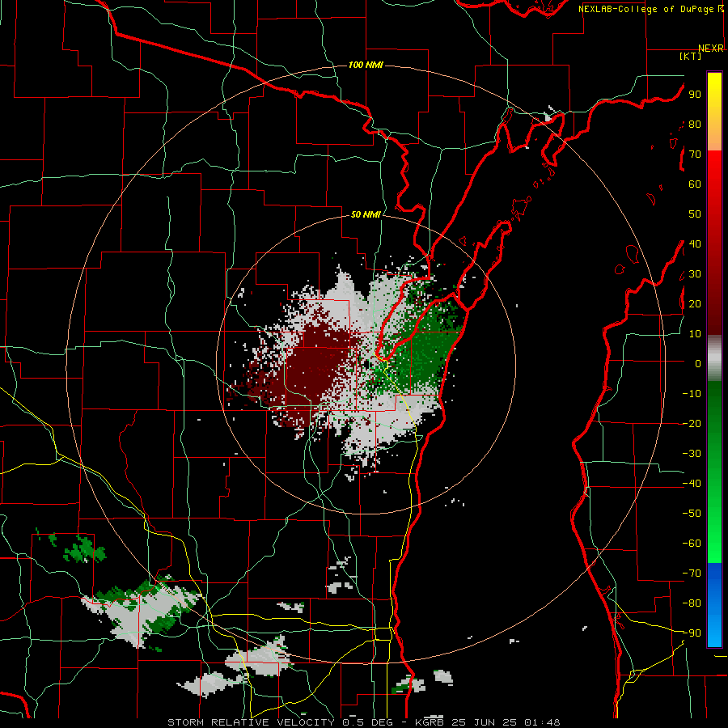Click the -20 value on the velocity scale
The height and width of the screenshot is (728, 728).
(x=692, y=423)
